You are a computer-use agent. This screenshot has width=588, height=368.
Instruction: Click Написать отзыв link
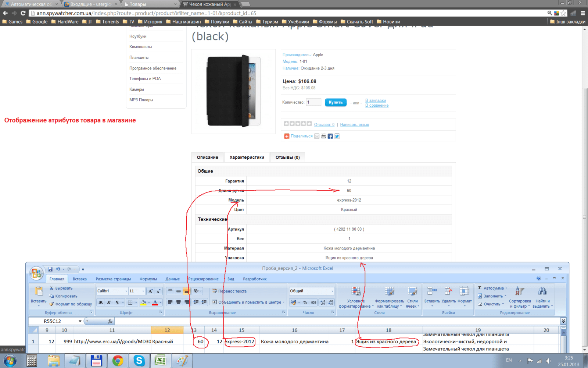pyautogui.click(x=355, y=125)
